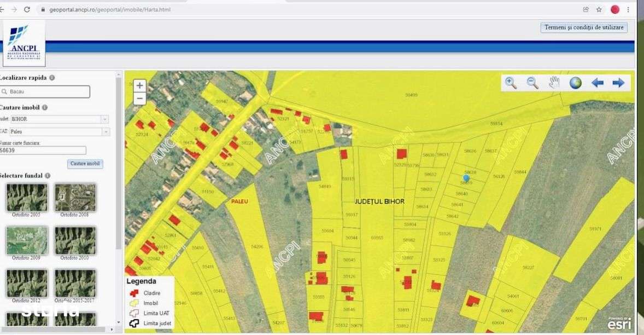The height and width of the screenshot is (335, 644).
Task: Click parcel number 51150
Action: click(208, 192)
